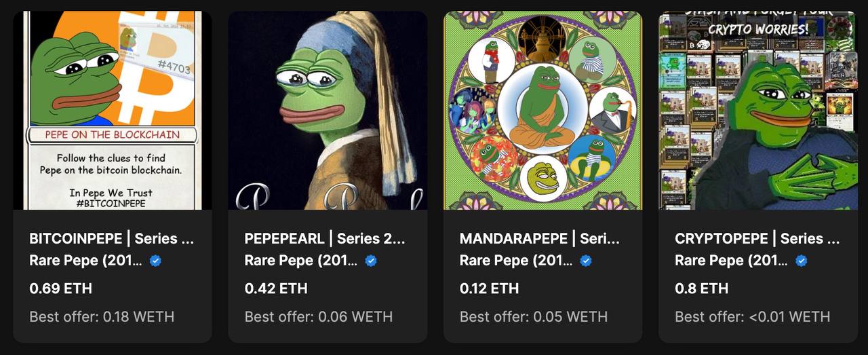
Task: Click BITCOINPEPE | Series title
Action: (113, 238)
